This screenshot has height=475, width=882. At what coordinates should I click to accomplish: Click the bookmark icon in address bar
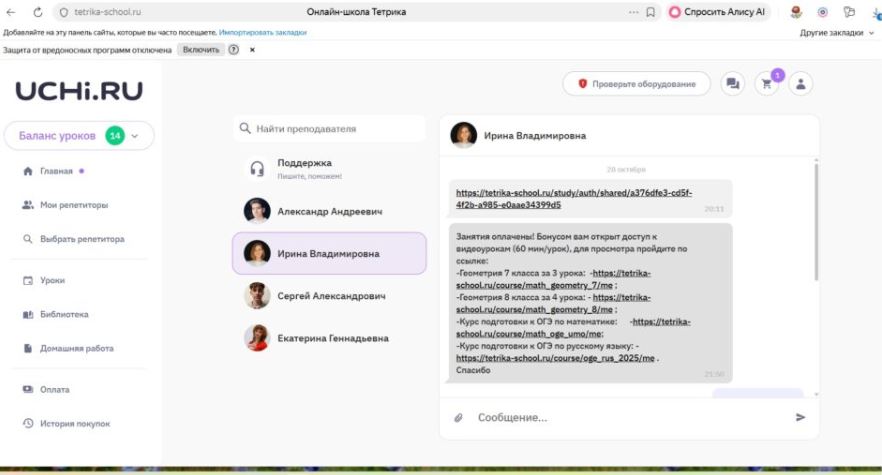(651, 12)
